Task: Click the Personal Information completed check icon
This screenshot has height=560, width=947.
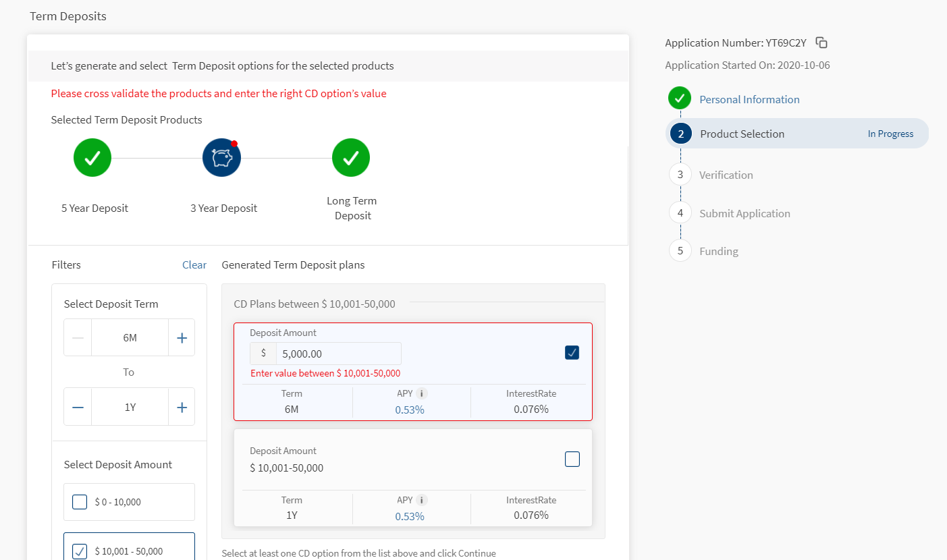Action: pyautogui.click(x=680, y=99)
